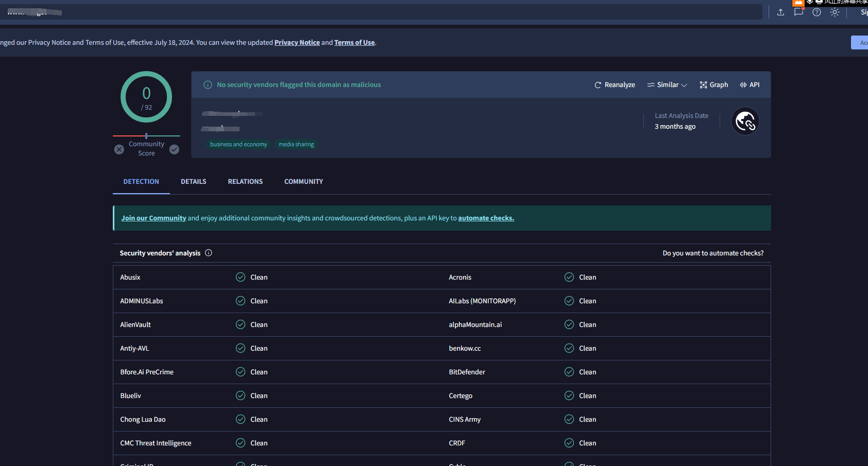Click the ADMINUSLabs clean check icon
Screen dimensions: 868x466
(x=241, y=301)
